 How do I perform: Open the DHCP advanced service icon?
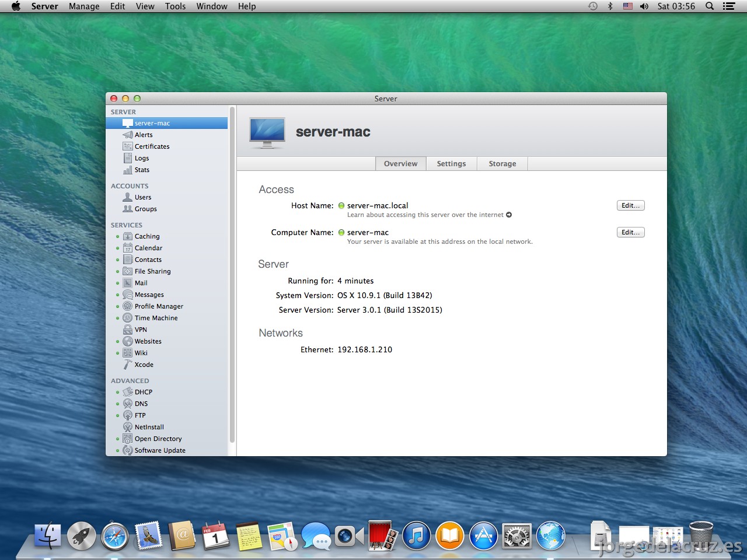click(x=128, y=392)
